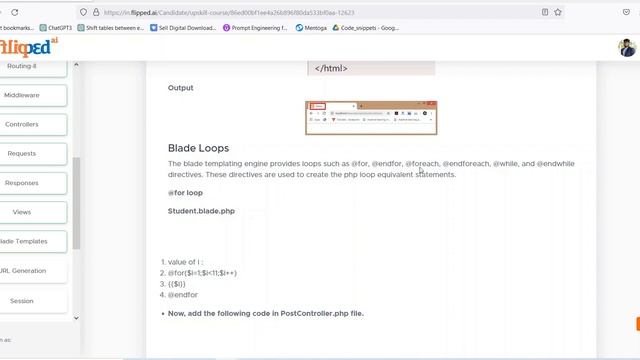This screenshot has height=360, width=640.
Task: Open the Code_snippets Google bookmark
Action: pyautogui.click(x=365, y=28)
